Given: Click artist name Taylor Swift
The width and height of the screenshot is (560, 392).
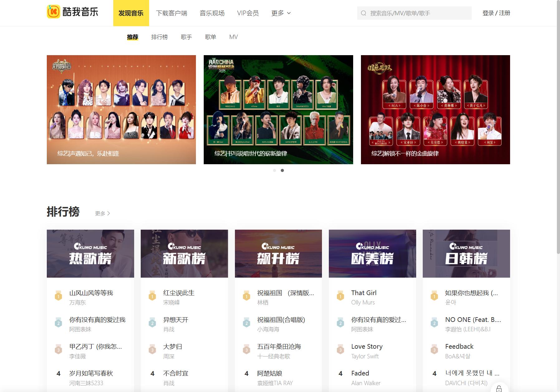Looking at the screenshot, I should (365, 356).
